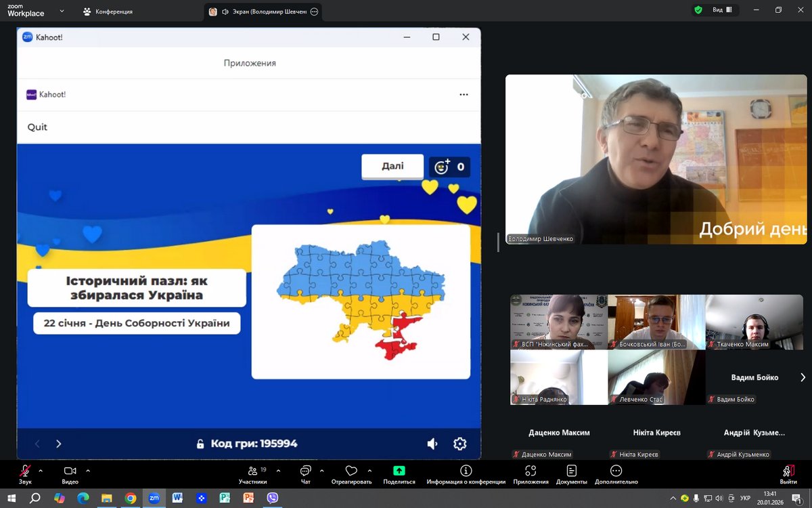Open Viber from the Windows taskbar
The width and height of the screenshot is (812, 508).
273,498
